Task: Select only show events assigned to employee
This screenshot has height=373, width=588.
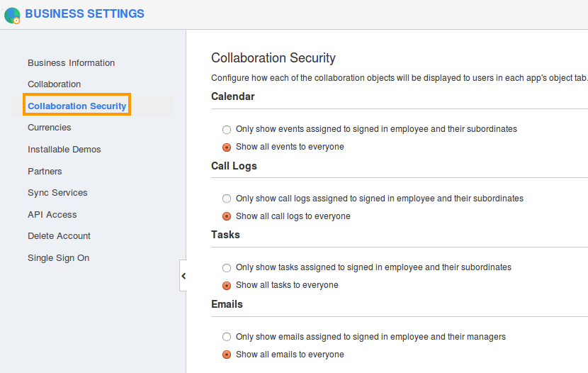Action: click(x=227, y=130)
